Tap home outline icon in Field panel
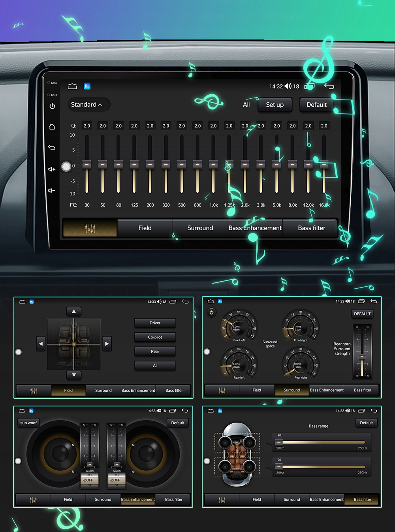The width and height of the screenshot is (395, 532). [22, 302]
